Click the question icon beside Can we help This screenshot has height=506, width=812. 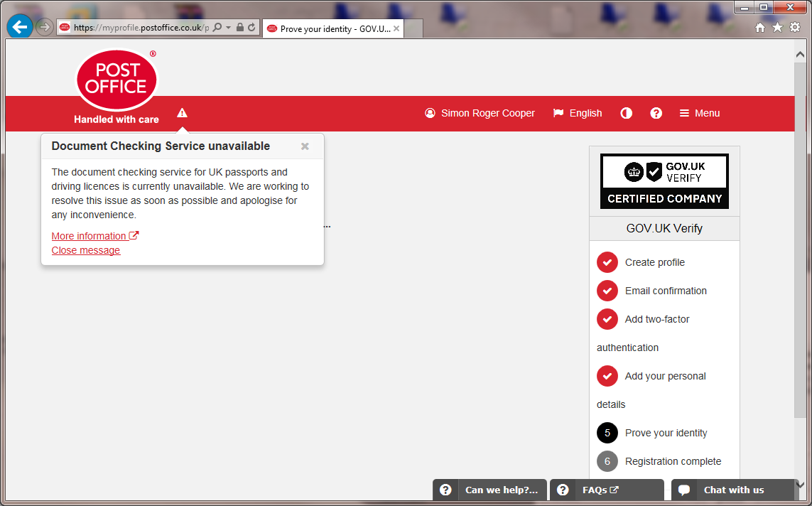[x=445, y=490]
